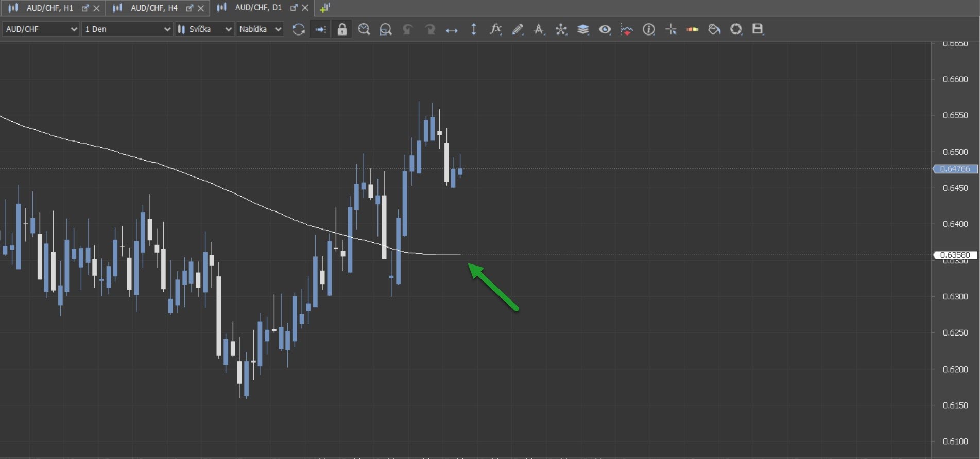Click the orange-yellow ruler icon
Image resolution: width=980 pixels, height=459 pixels.
click(693, 29)
